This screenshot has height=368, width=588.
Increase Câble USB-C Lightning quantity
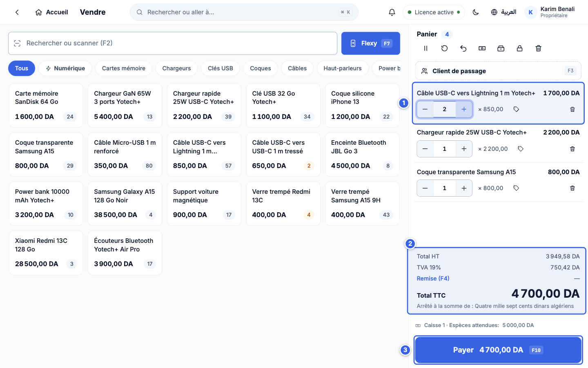click(464, 109)
